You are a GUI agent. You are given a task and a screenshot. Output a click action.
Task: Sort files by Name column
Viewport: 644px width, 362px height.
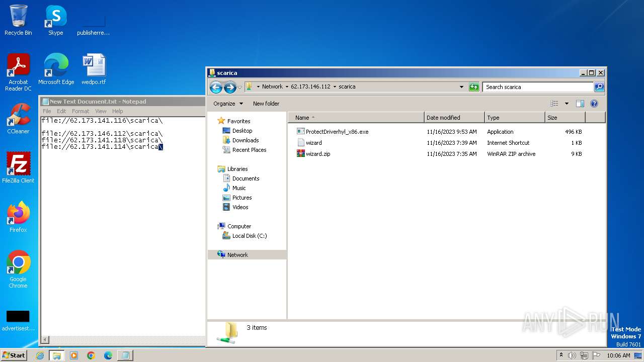pyautogui.click(x=356, y=118)
